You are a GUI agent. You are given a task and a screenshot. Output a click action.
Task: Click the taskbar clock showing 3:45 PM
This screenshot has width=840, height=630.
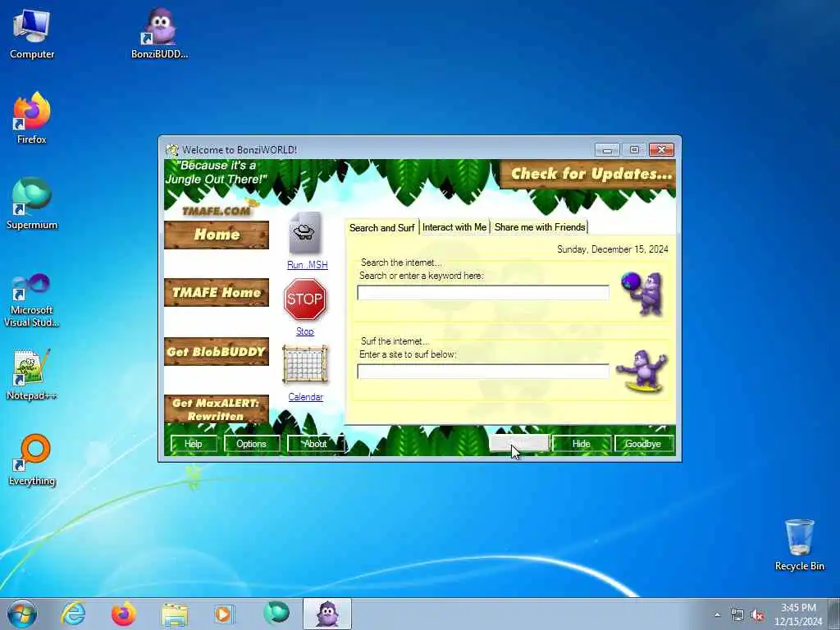pos(798,614)
